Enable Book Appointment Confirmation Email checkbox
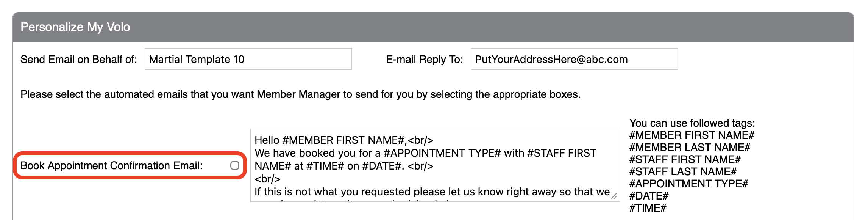Image resolution: width=868 pixels, height=220 pixels. (235, 165)
